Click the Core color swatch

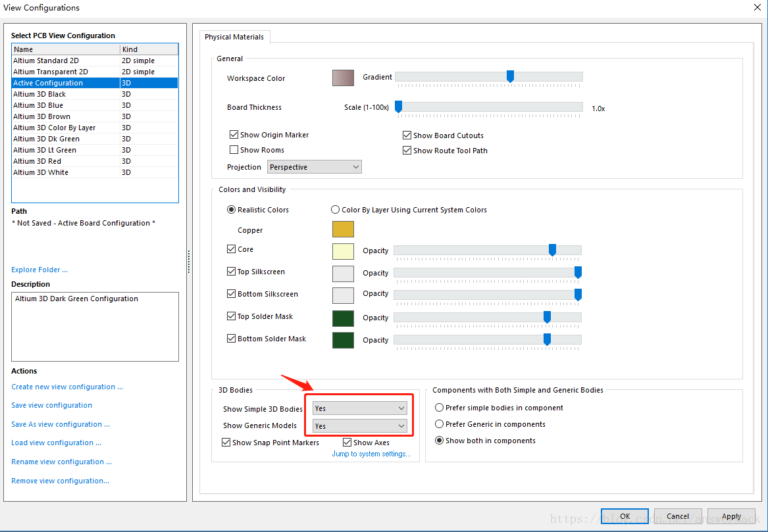pyautogui.click(x=343, y=251)
